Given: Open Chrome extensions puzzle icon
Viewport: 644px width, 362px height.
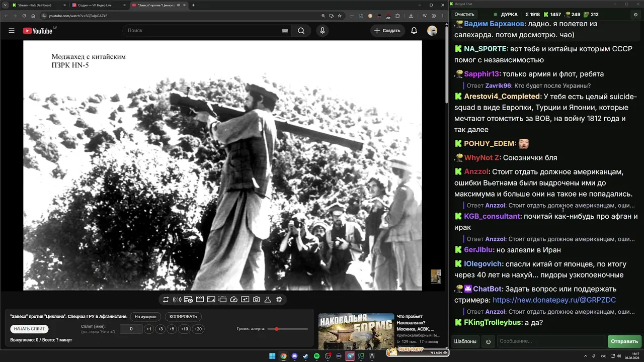Looking at the screenshot, I should point(397,16).
